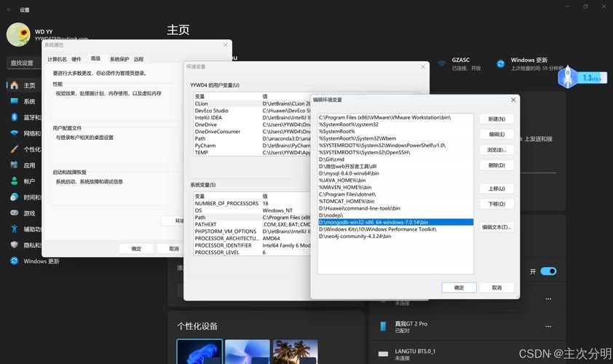Click 新建(N) in edit environment variable dialog
The height and width of the screenshot is (364, 613).
pyautogui.click(x=497, y=119)
